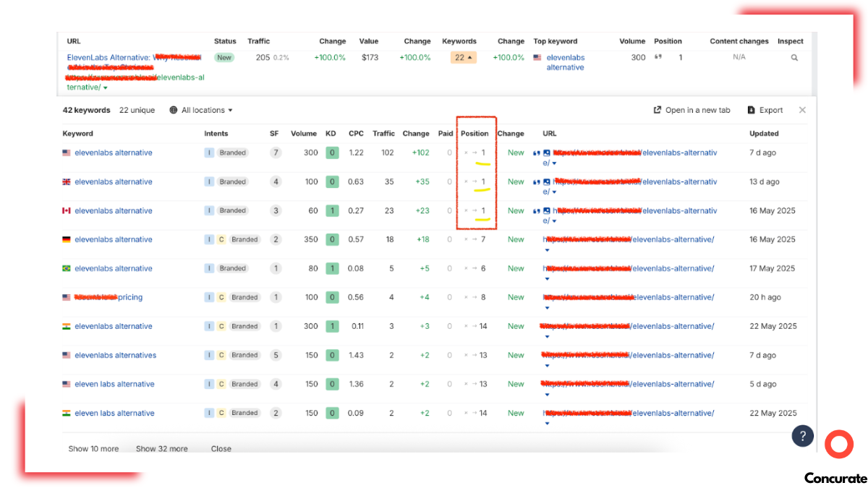Image resolution: width=868 pixels, height=488 pixels.
Task: Click the 1.43 CPC value
Action: point(356,355)
